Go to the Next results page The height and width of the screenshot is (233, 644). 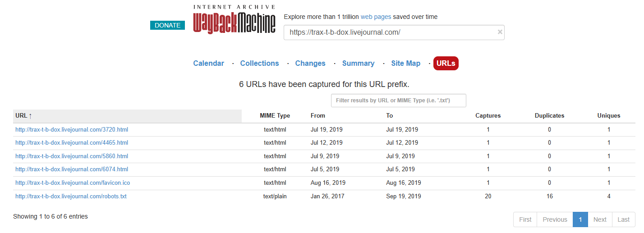tap(600, 219)
